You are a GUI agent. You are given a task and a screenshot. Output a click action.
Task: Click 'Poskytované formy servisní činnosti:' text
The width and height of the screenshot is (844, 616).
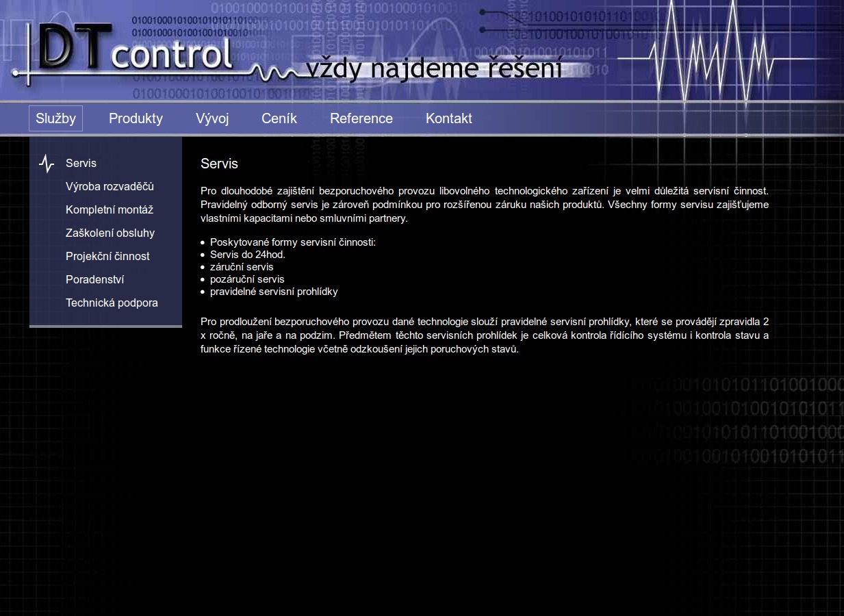coord(293,242)
